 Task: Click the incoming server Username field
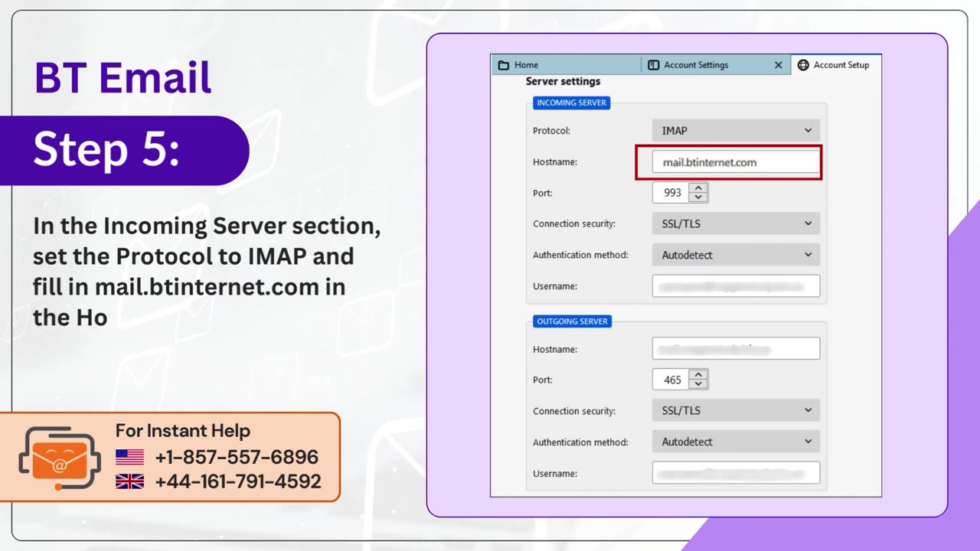(736, 286)
